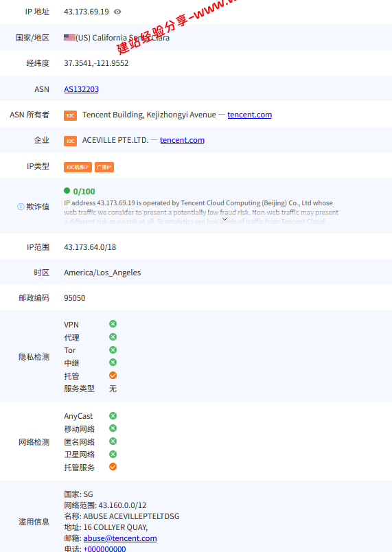Screen dimensions: 392x552
Task: Open the abuse@tencent.com email link
Action: [120, 538]
